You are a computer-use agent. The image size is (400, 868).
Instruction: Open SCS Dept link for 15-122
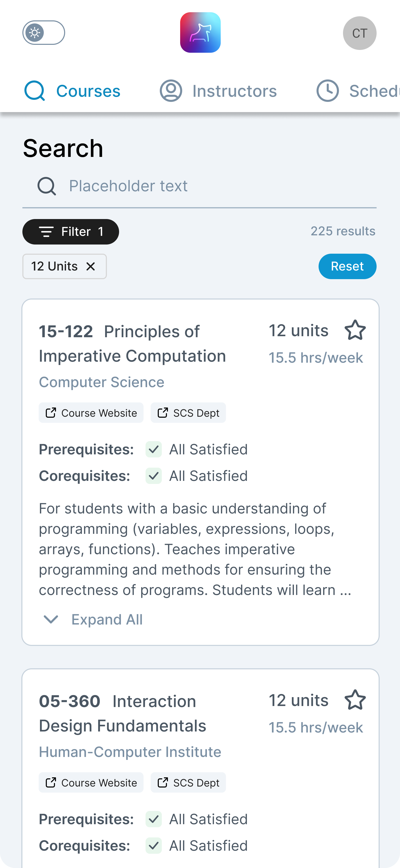(x=188, y=412)
